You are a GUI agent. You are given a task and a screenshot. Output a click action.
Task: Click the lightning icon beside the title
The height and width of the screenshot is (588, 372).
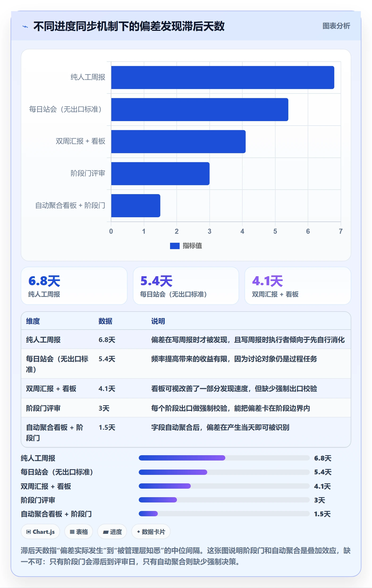click(25, 27)
